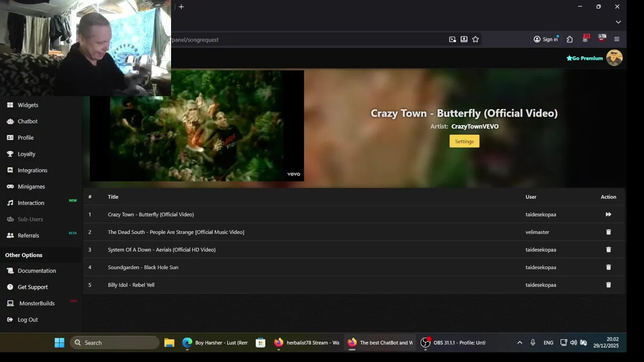
Task: Open the user avatar menu
Action: point(614,58)
